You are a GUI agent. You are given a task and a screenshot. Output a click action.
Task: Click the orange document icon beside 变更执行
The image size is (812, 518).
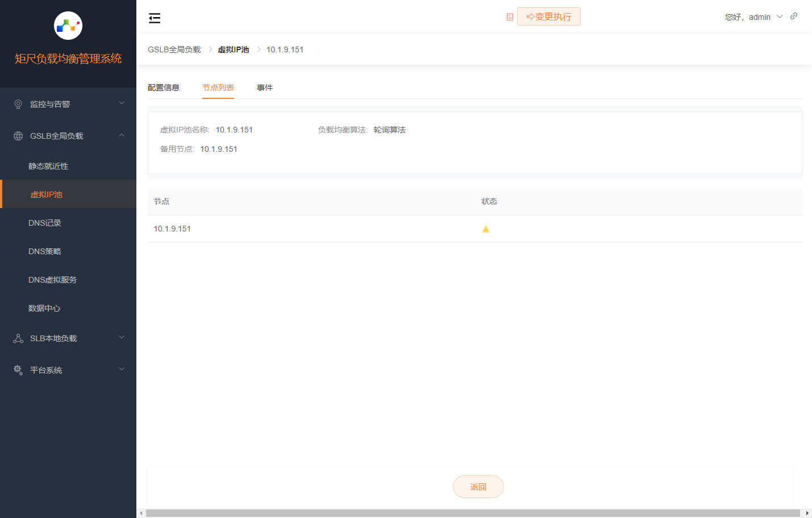510,17
